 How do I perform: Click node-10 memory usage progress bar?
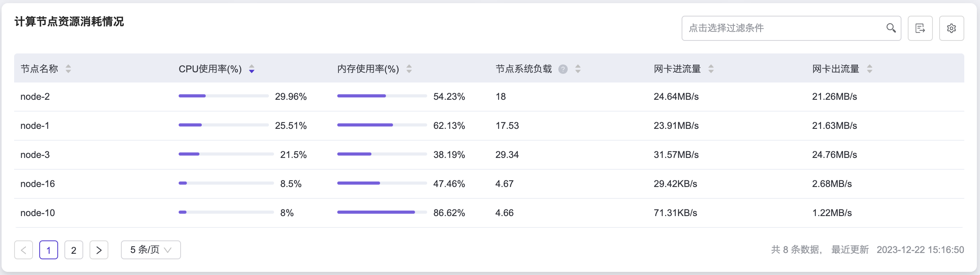tap(382, 212)
